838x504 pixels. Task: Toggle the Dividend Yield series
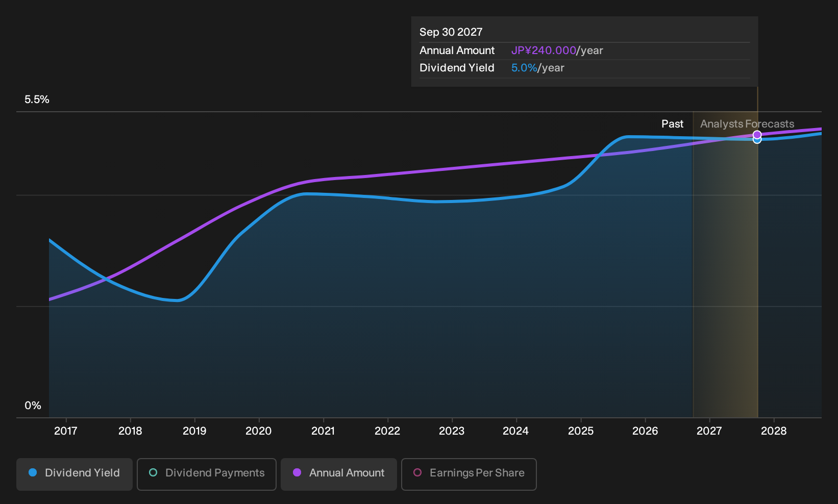(75, 474)
